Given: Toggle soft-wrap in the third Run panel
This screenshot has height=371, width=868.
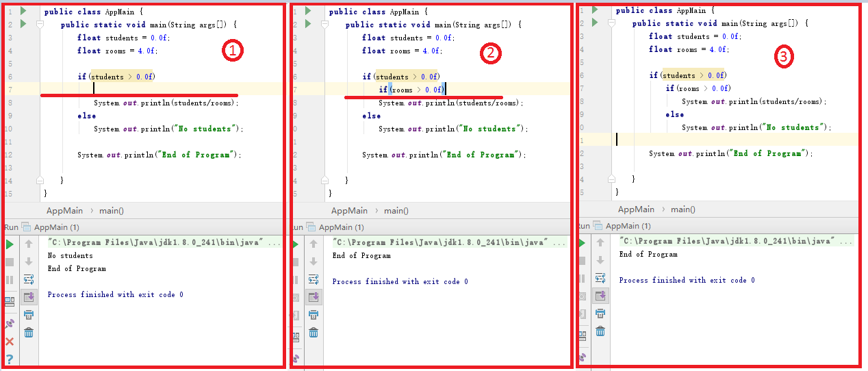Looking at the screenshot, I should coord(600,278).
